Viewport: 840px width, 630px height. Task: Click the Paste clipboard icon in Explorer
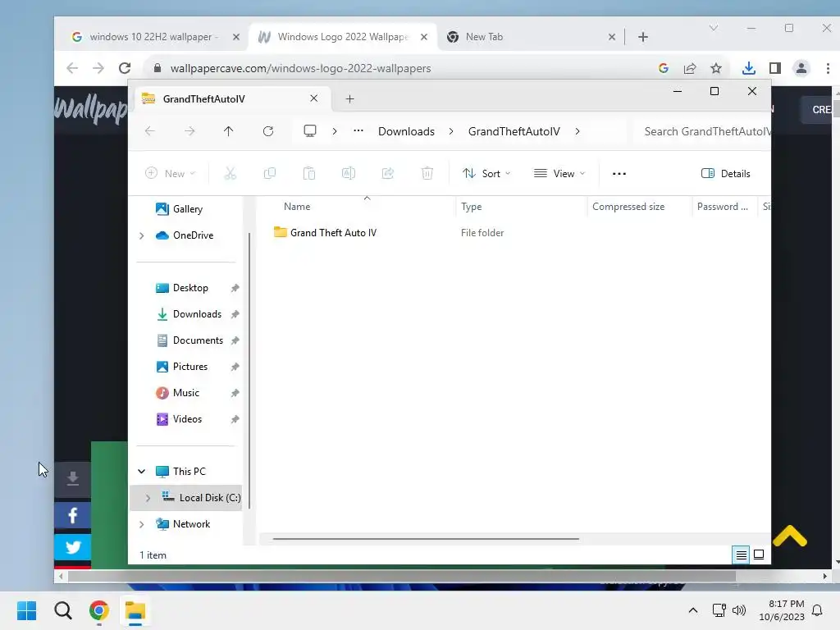pyautogui.click(x=309, y=173)
